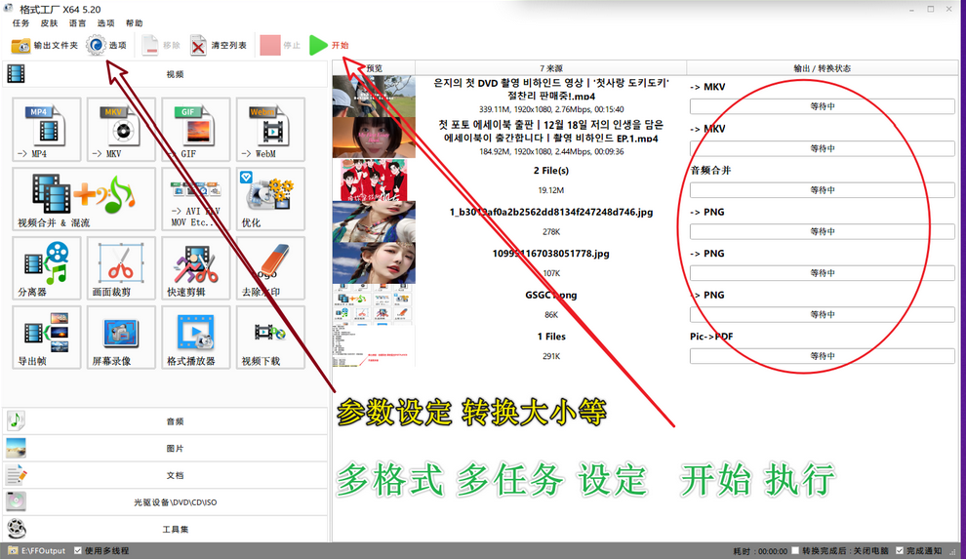Select the -> GIF conversion icon

196,130
